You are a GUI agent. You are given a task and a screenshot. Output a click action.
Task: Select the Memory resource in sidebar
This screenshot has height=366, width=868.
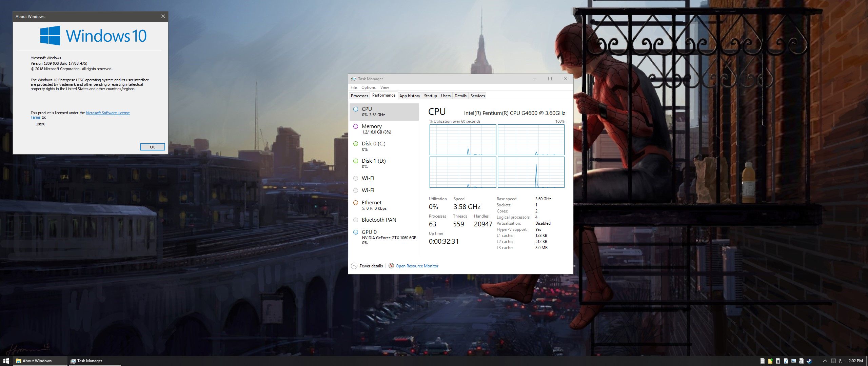(384, 129)
